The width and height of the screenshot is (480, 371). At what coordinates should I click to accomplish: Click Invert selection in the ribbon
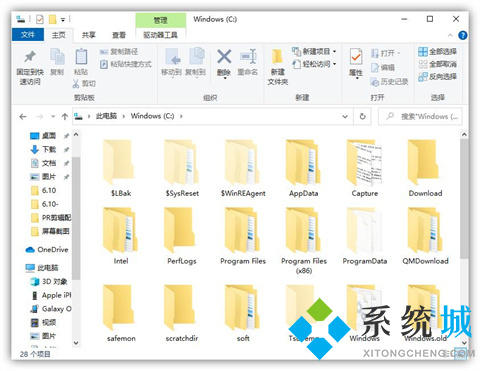(x=437, y=77)
